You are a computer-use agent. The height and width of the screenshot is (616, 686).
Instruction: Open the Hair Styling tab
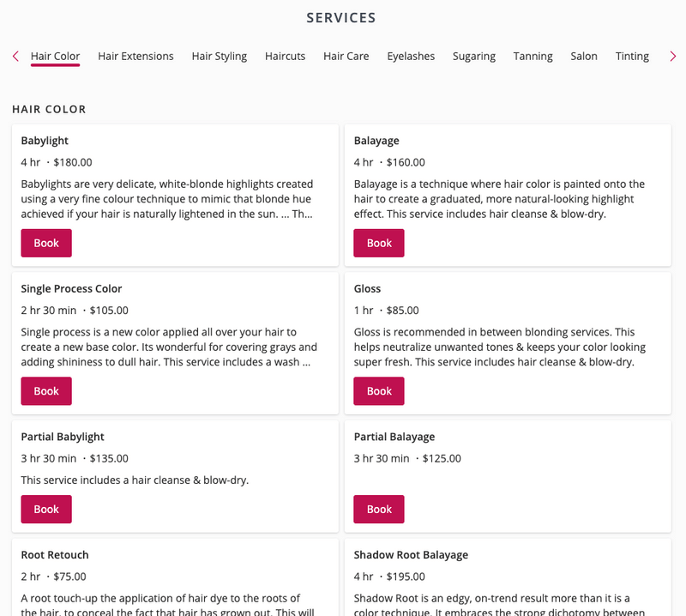[x=219, y=57]
